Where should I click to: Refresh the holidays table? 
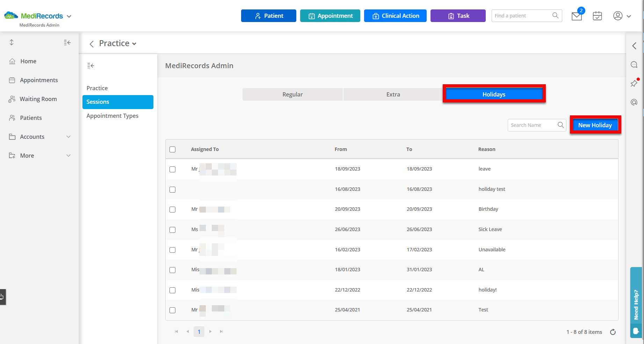tap(613, 332)
